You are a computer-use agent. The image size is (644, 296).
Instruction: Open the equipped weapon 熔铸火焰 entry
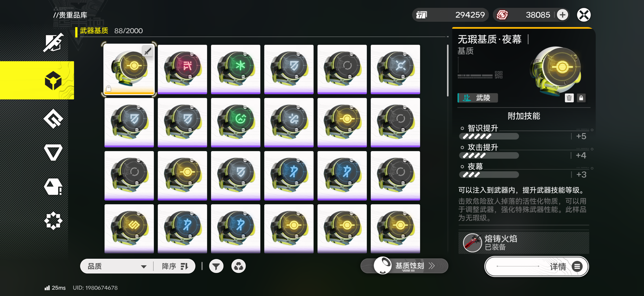[x=524, y=243]
